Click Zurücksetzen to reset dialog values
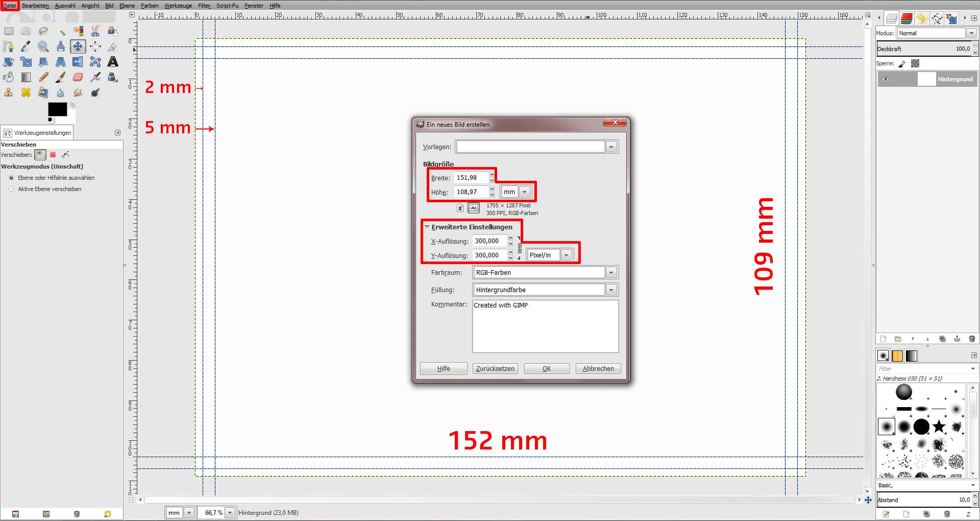Screen dimensions: 980x521 [x=495, y=368]
